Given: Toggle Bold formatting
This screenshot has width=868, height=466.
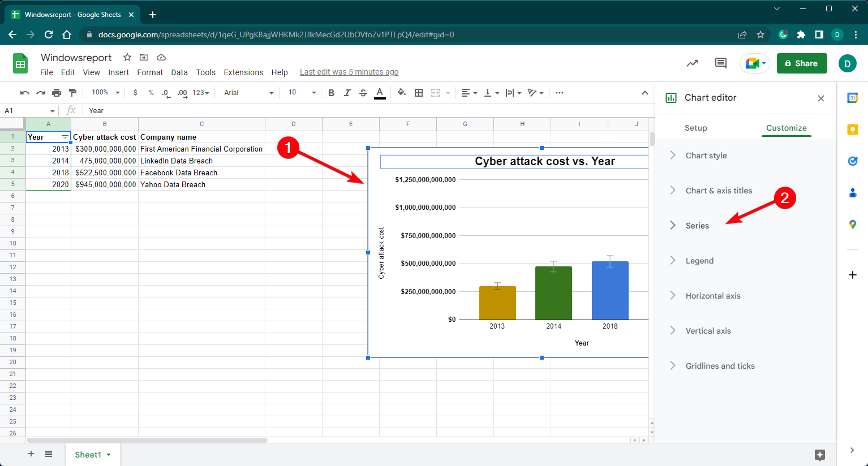Looking at the screenshot, I should [331, 93].
